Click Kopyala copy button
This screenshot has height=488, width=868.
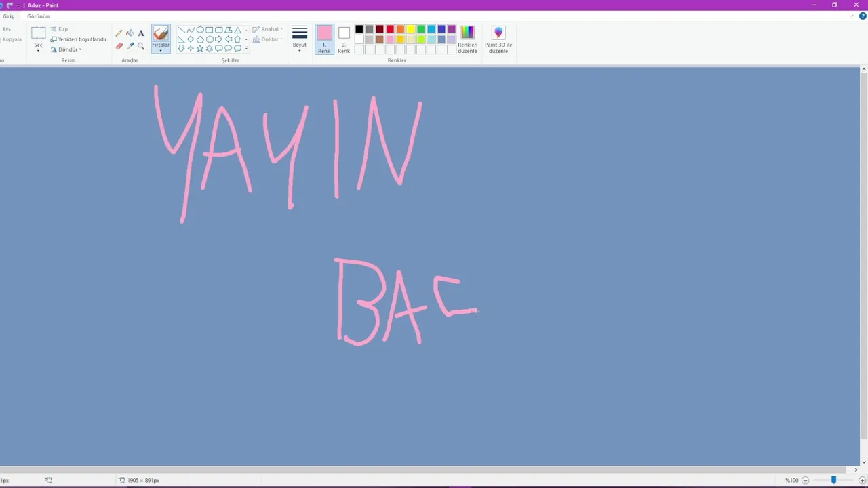click(12, 39)
